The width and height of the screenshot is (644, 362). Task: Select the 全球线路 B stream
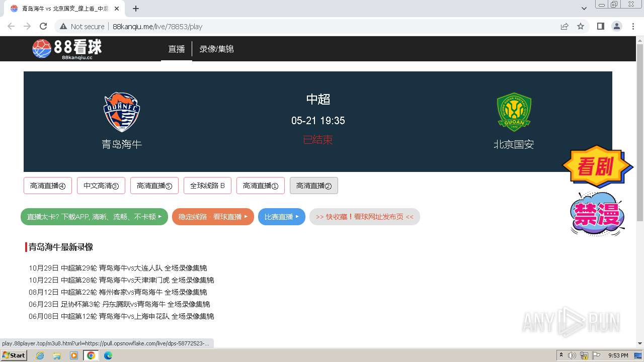207,186
